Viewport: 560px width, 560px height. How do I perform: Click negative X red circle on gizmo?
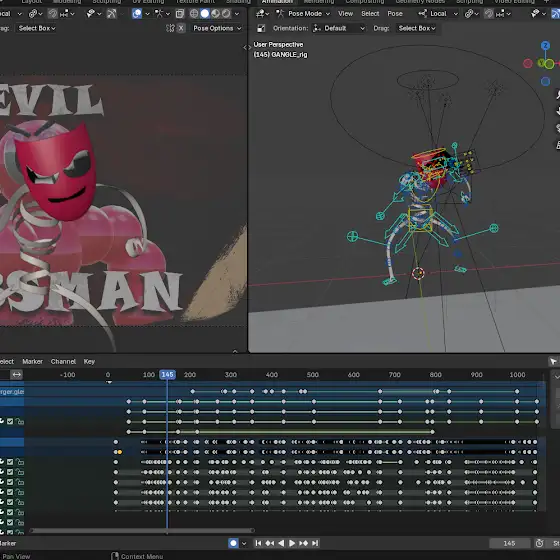[x=528, y=64]
